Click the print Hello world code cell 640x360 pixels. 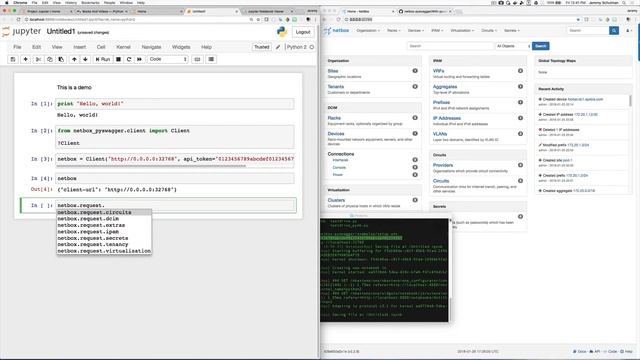(175, 104)
